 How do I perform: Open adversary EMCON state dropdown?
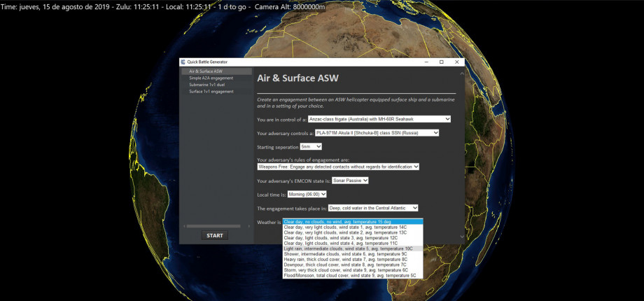pyautogui.click(x=350, y=181)
